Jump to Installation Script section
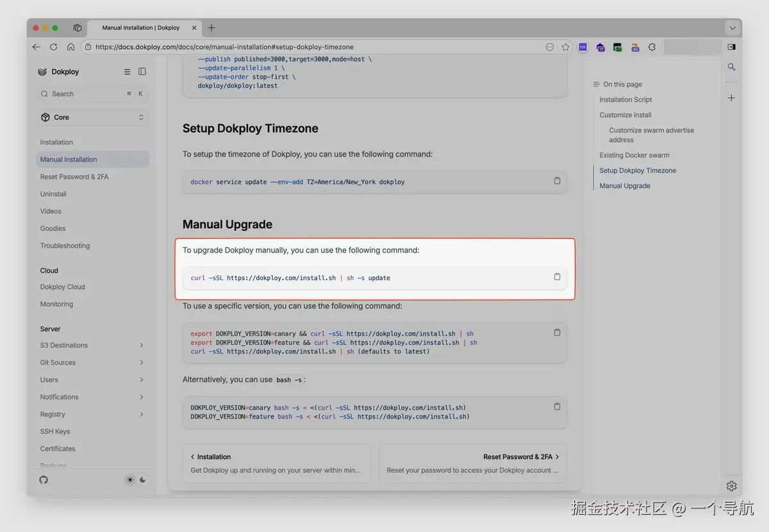The image size is (769, 532). pos(625,100)
